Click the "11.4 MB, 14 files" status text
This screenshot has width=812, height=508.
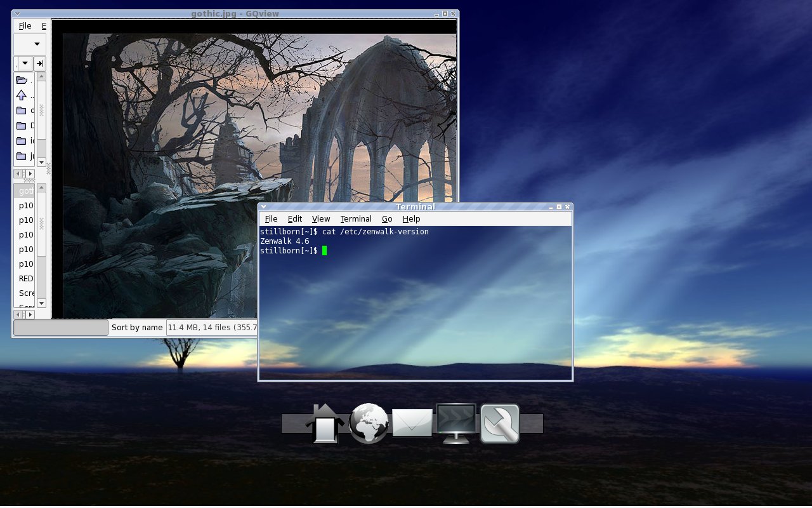[211, 328]
